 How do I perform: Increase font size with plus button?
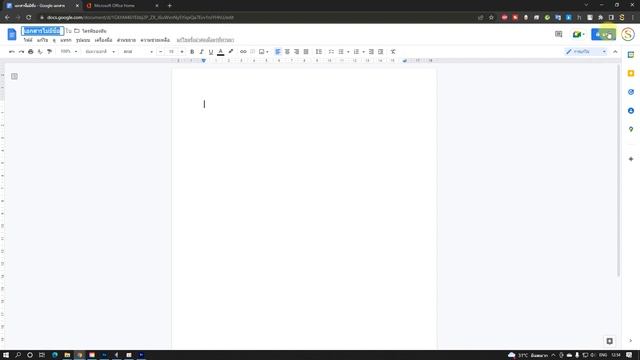coord(182,52)
